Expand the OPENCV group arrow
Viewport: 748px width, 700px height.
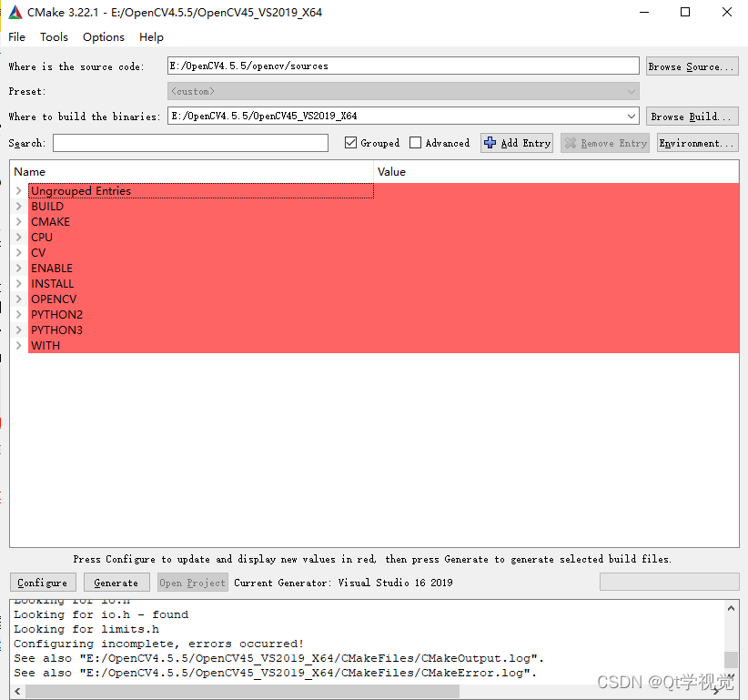pos(18,299)
